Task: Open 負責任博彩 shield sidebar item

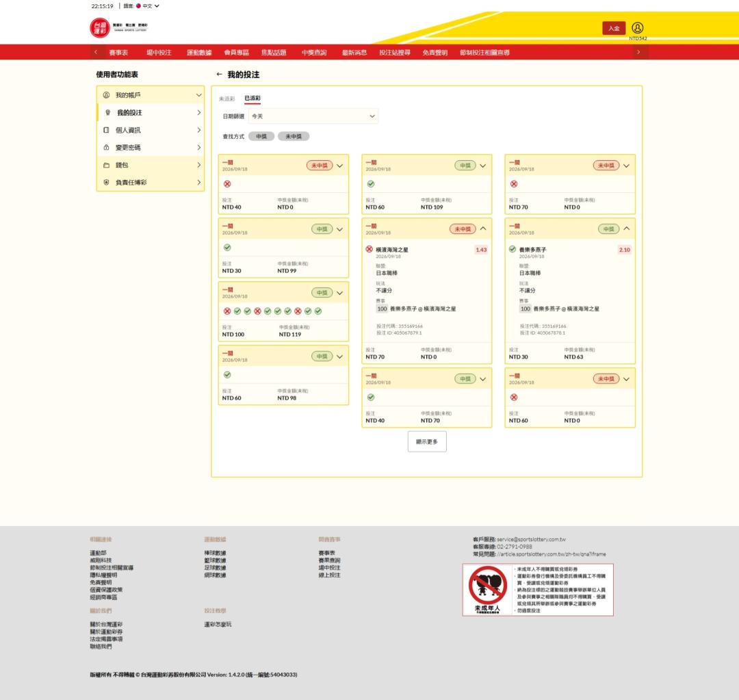Action: (151, 183)
